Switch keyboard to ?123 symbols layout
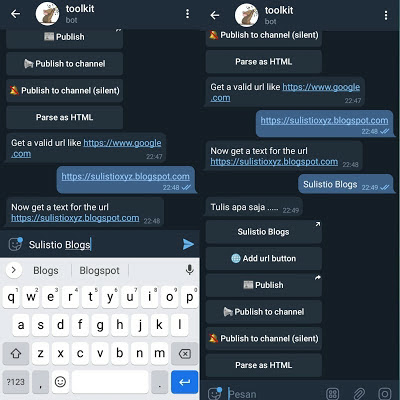The image size is (400, 400). [16, 382]
